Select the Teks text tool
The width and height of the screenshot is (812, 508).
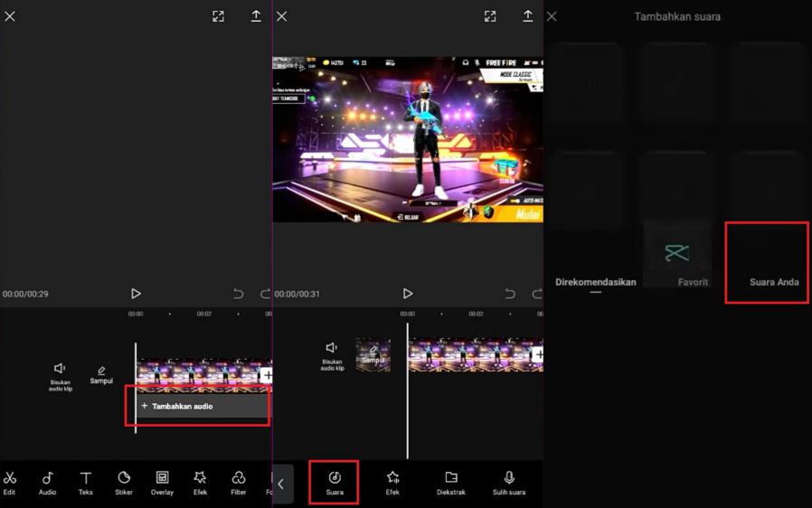tap(85, 484)
